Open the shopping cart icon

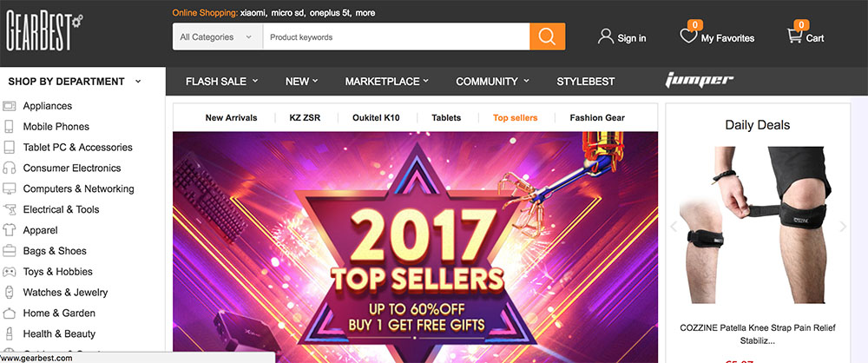(794, 36)
